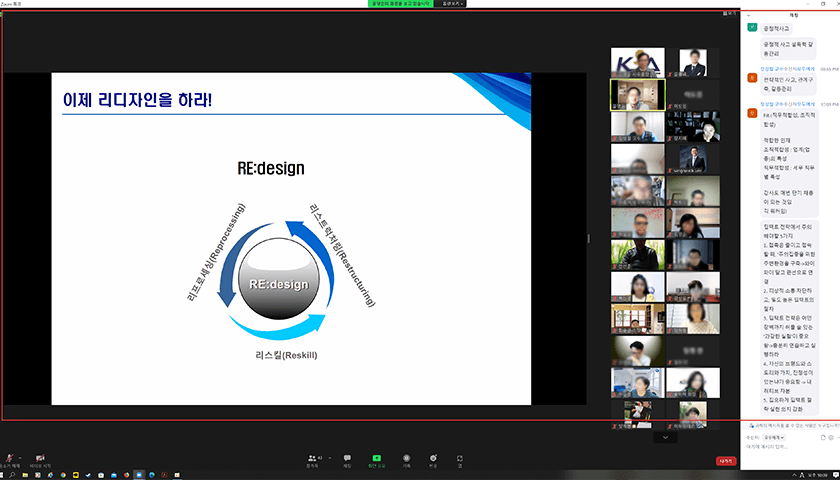Toggle the video camera on or off
840x480 pixels.
(42, 457)
